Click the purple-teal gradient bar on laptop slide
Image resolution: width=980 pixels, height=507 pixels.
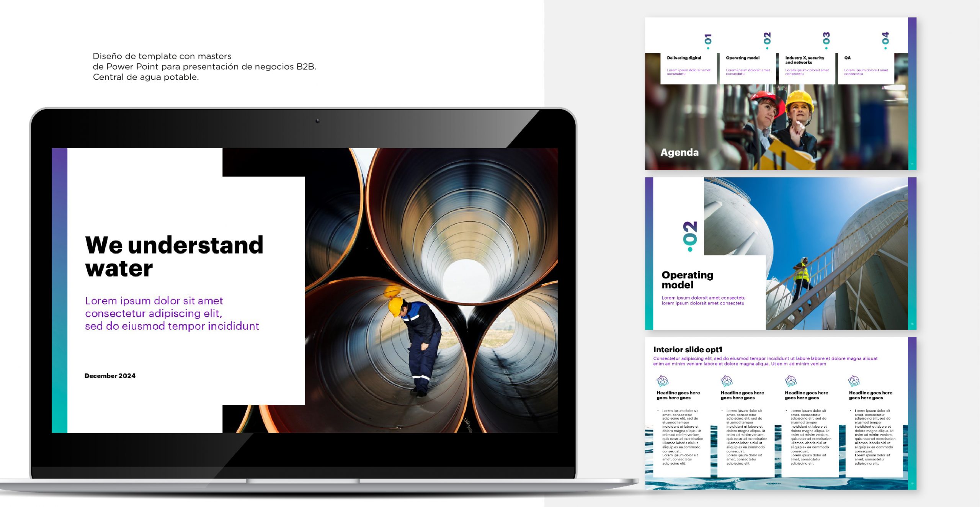coord(59,290)
